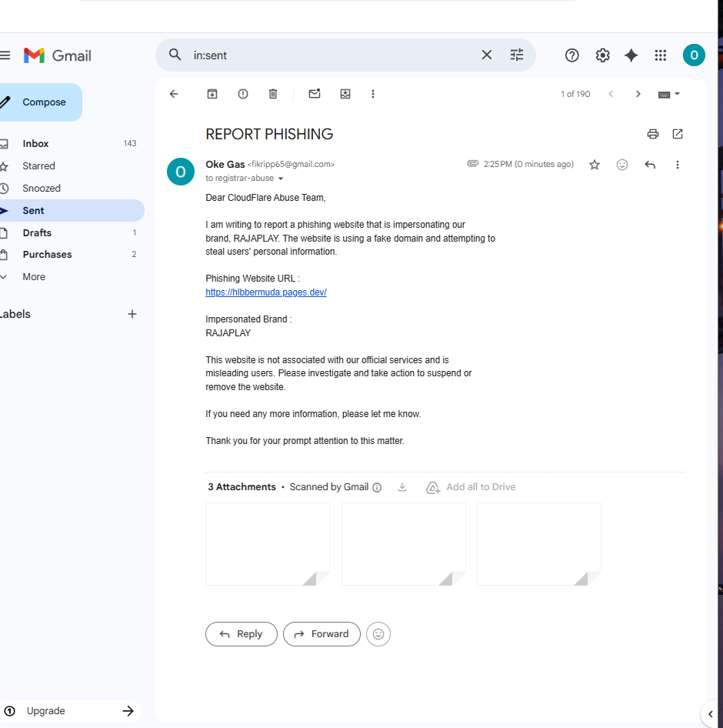Viewport: 723px width, 728px height.
Task: Archive this conversation
Action: (212, 94)
